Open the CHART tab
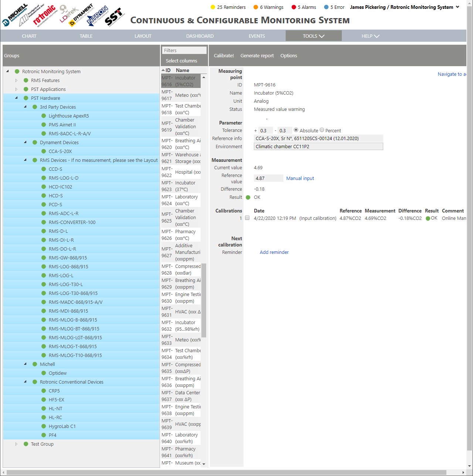 [29, 36]
